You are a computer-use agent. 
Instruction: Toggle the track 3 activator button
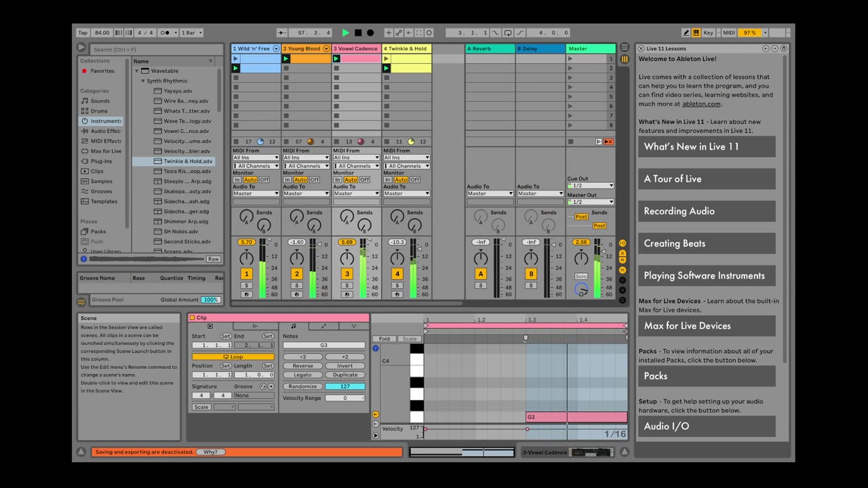[347, 274]
